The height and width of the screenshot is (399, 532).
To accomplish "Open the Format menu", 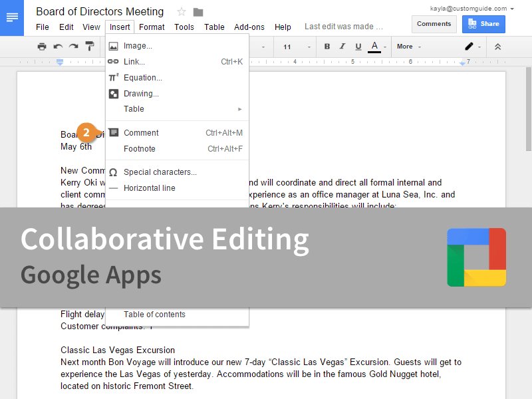I will tap(152, 27).
